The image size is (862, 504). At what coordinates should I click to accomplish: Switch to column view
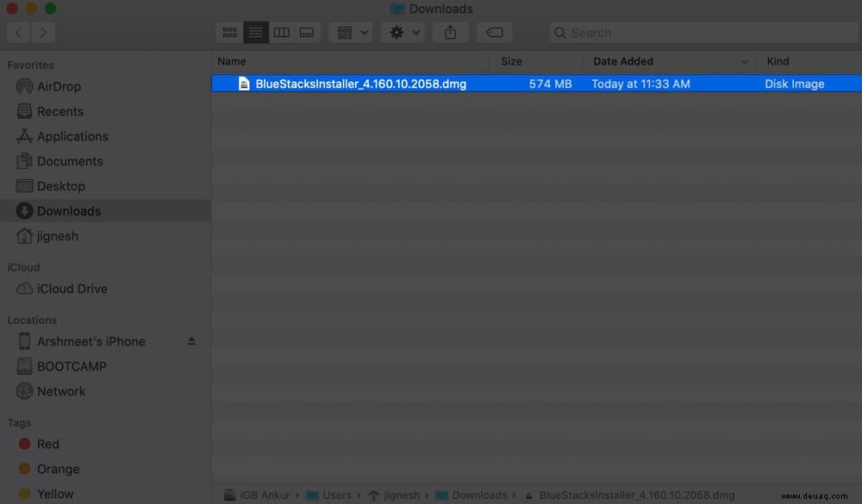pyautogui.click(x=282, y=33)
